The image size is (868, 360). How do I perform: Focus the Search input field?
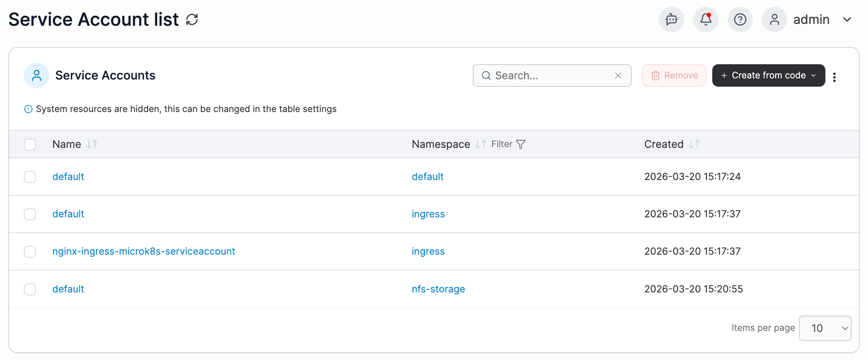552,75
